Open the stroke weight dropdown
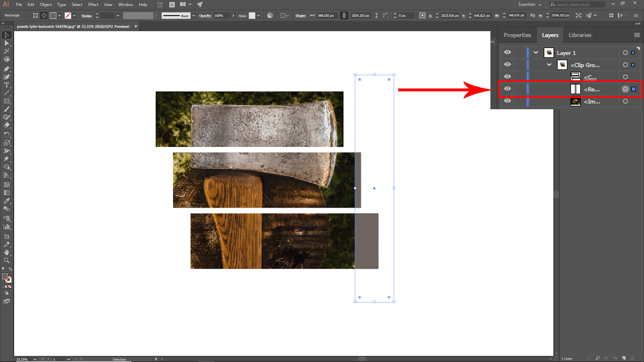This screenshot has width=644, height=362. (118, 15)
